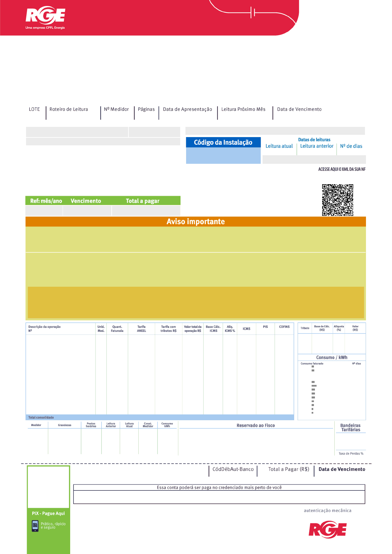The height and width of the screenshot is (554, 392).
Task: Click the Consumo / kWh chart heading
Action: pos(331,358)
